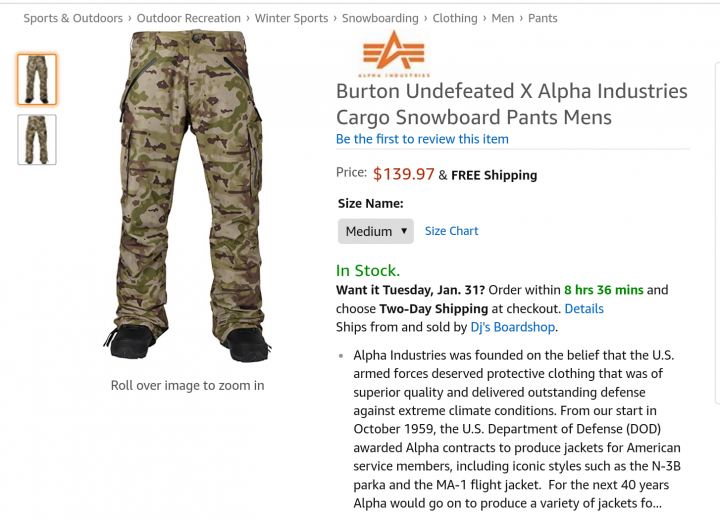Image resolution: width=720 pixels, height=520 pixels.
Task: Click the $139.97 price text
Action: coord(403,174)
